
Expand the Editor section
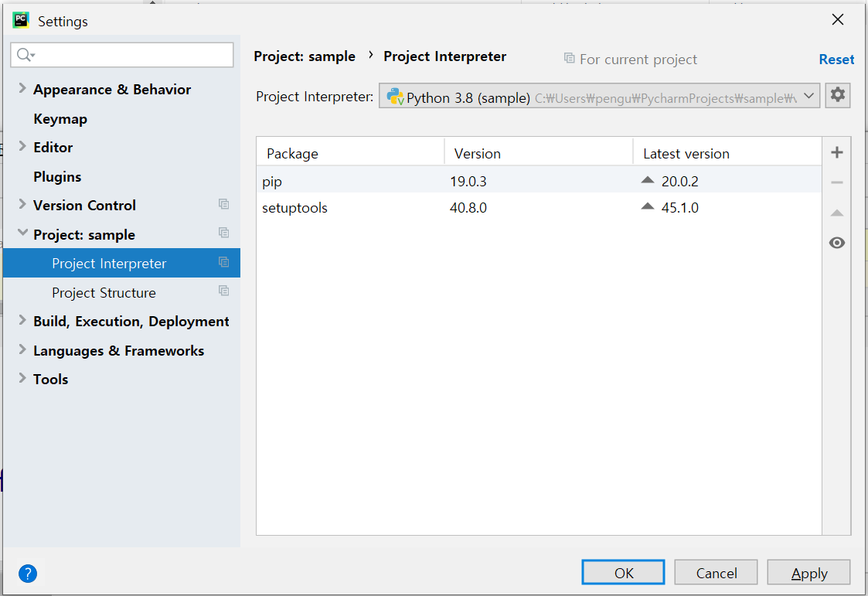[22, 146]
